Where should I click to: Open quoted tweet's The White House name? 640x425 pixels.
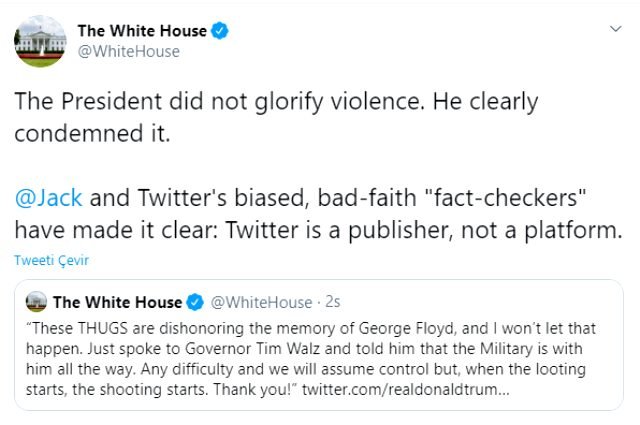(x=117, y=302)
